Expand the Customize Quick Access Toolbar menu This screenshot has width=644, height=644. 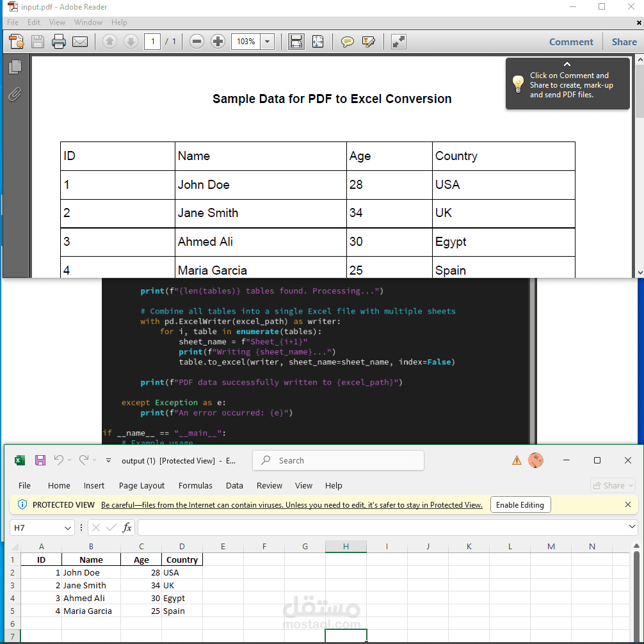[x=108, y=460]
